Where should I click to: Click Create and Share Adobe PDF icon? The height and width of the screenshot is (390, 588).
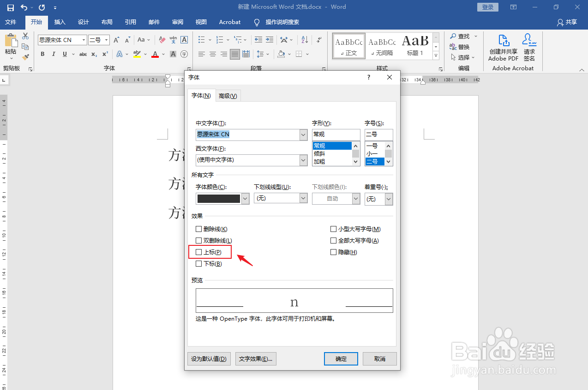503,47
